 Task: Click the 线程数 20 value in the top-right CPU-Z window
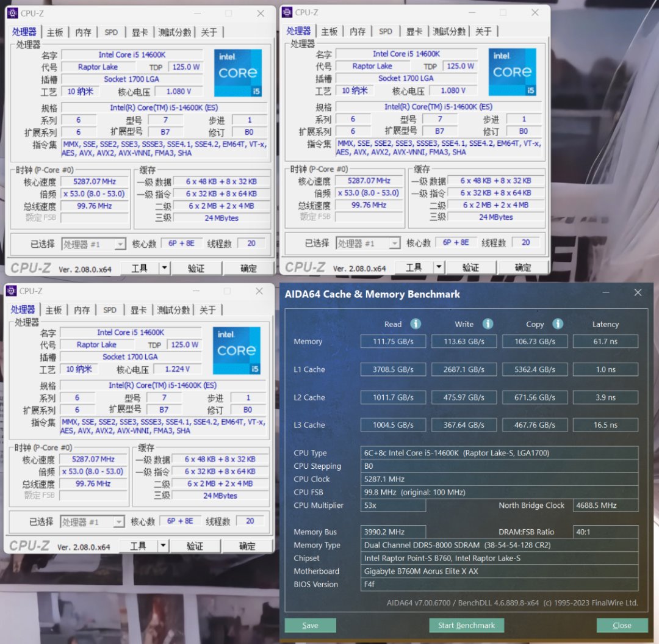point(526,242)
